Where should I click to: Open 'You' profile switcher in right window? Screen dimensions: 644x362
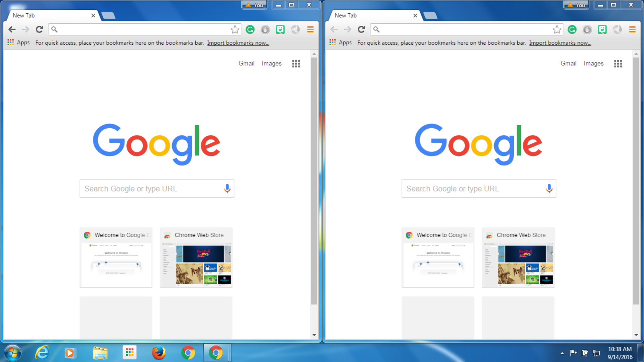click(x=576, y=5)
